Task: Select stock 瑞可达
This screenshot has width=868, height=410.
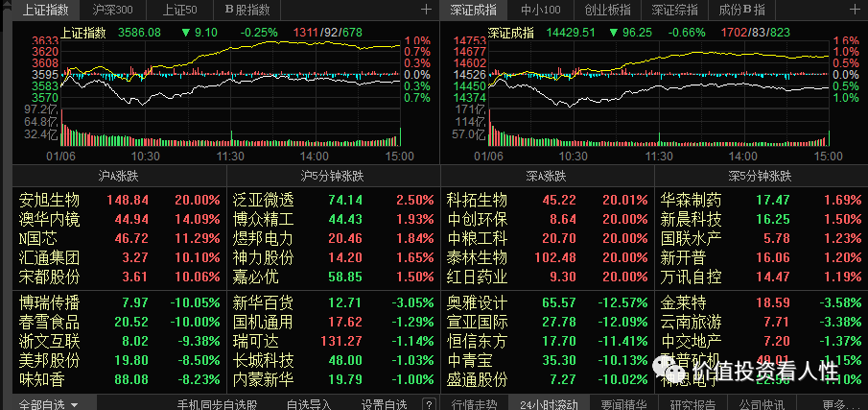Action: coord(256,341)
